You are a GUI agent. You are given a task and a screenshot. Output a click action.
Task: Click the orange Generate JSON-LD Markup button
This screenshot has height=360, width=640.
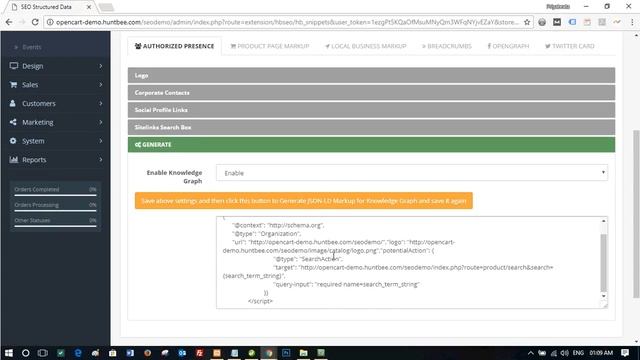coord(304,201)
